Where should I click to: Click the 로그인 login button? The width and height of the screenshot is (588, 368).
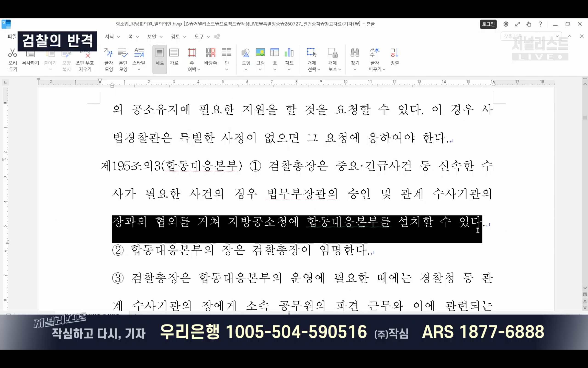[488, 24]
